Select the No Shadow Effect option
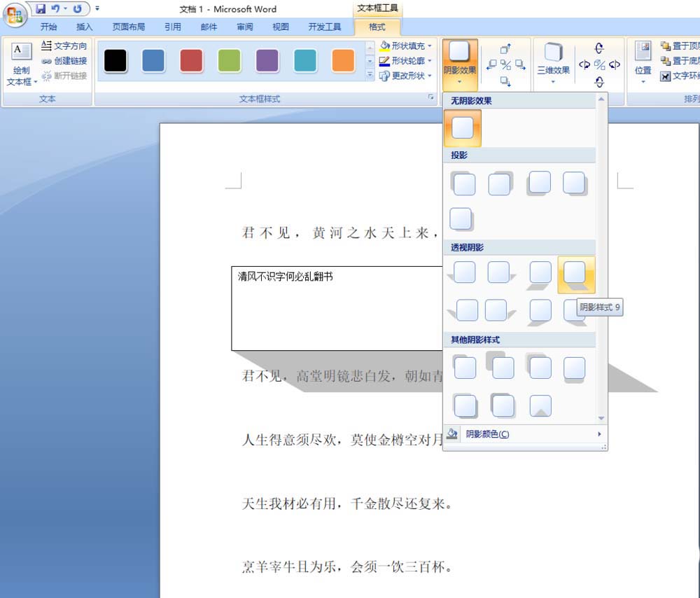 462,128
